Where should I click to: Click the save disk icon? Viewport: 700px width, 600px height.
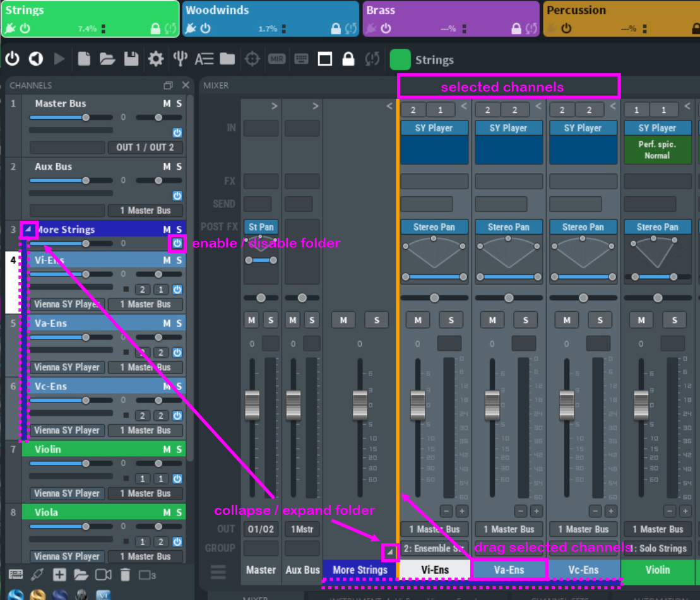(x=131, y=59)
